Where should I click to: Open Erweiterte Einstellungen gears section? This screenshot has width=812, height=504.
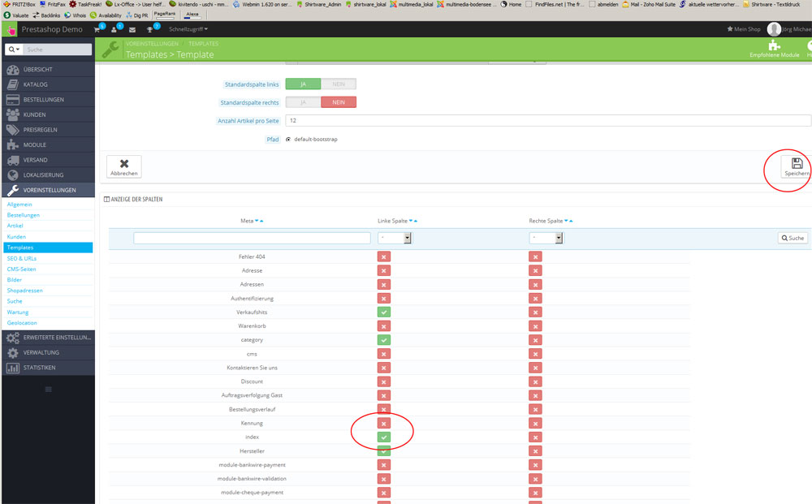tap(48, 338)
